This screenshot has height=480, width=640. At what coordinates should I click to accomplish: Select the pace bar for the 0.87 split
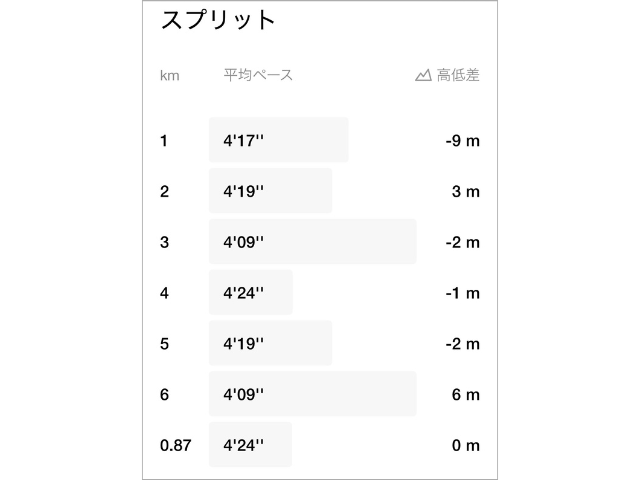coord(251,445)
